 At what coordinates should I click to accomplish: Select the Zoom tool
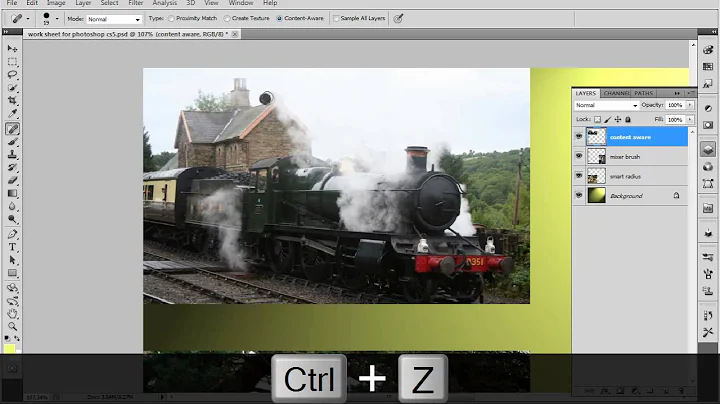[12, 327]
